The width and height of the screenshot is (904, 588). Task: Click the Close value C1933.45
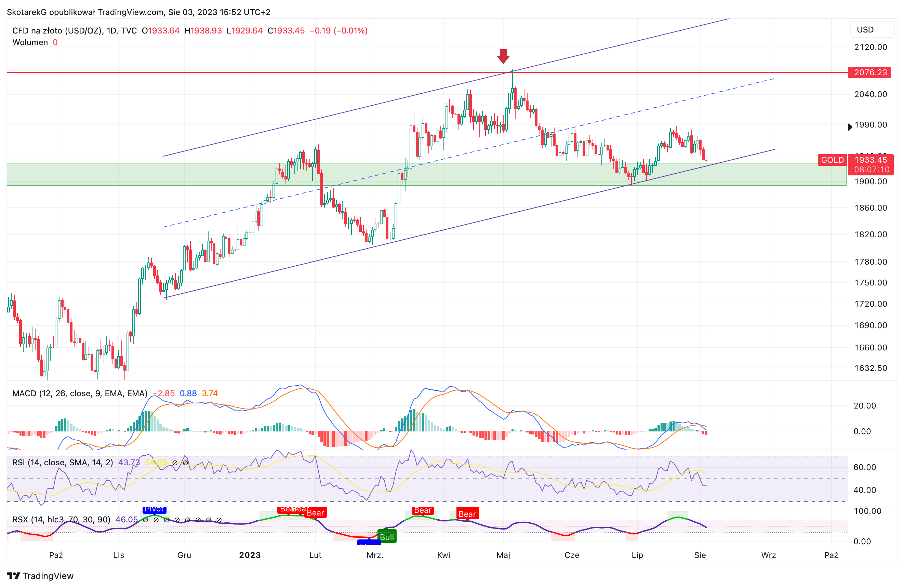point(286,30)
